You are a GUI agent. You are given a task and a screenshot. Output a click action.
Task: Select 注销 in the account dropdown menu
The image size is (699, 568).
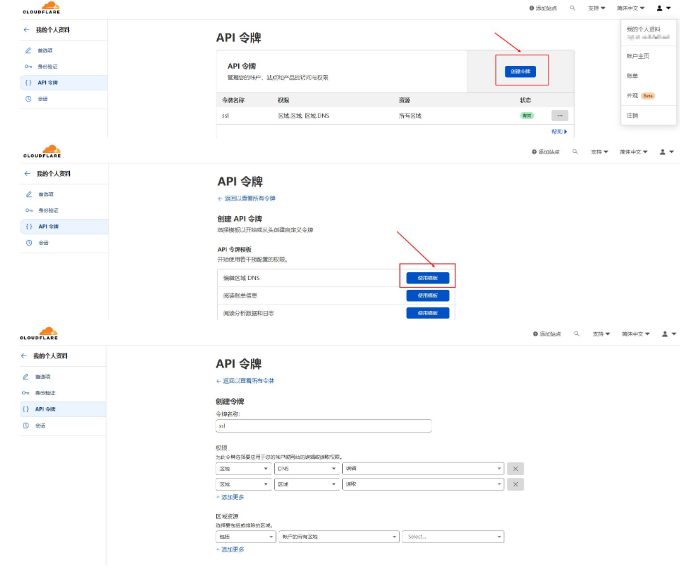click(632, 115)
